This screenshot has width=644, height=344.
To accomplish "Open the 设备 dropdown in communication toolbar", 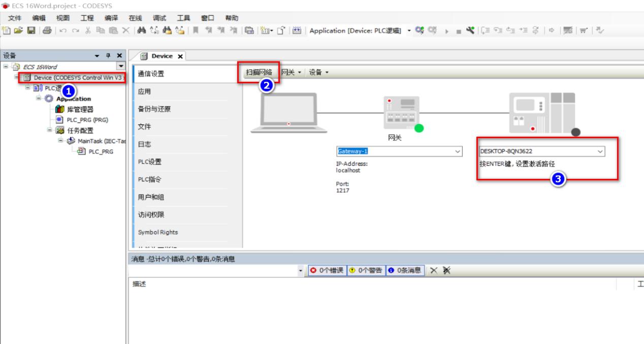I will (318, 72).
